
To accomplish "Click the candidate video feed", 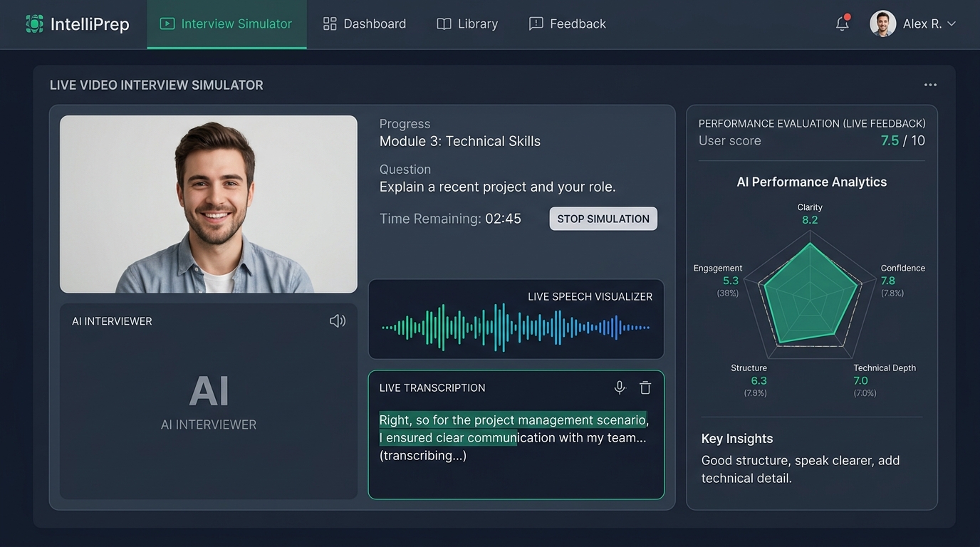I will pyautogui.click(x=209, y=204).
